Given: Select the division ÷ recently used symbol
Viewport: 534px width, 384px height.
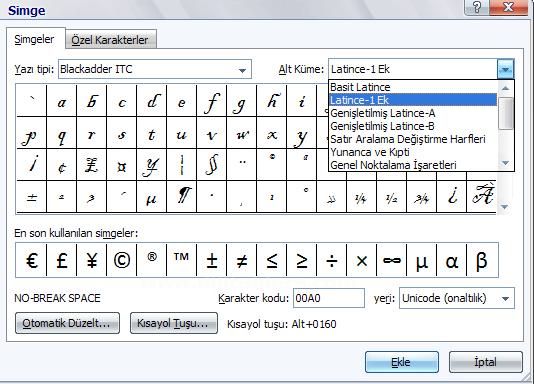Looking at the screenshot, I should pos(331,260).
